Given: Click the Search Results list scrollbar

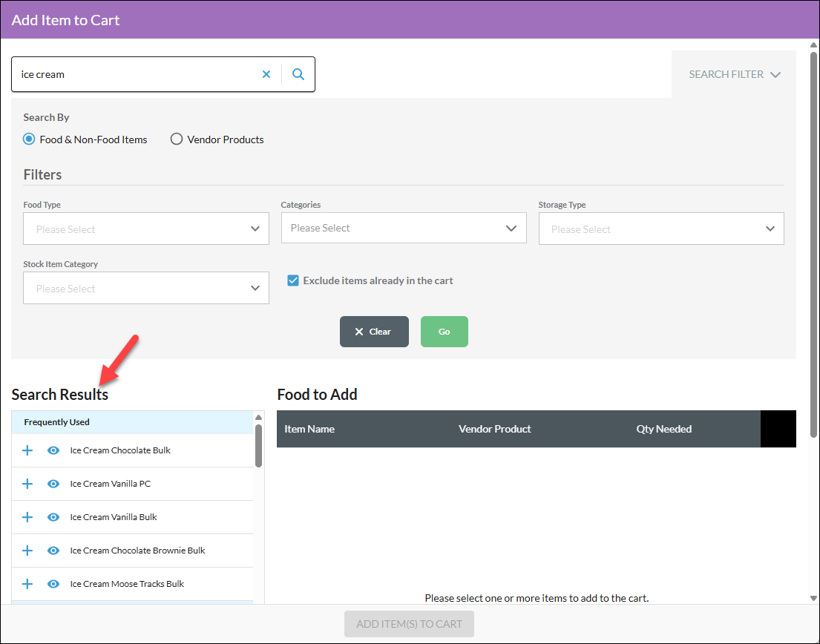Looking at the screenshot, I should coord(258,446).
